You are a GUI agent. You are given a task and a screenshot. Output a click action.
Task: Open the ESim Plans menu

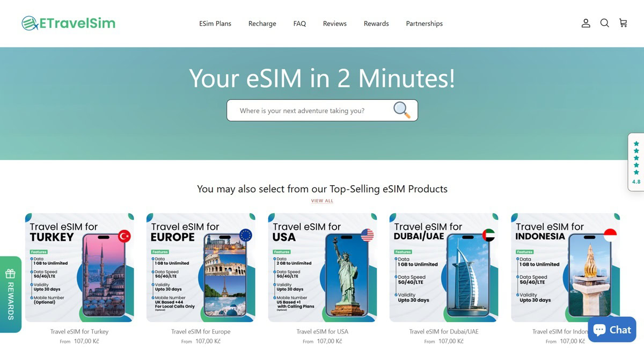pos(215,24)
